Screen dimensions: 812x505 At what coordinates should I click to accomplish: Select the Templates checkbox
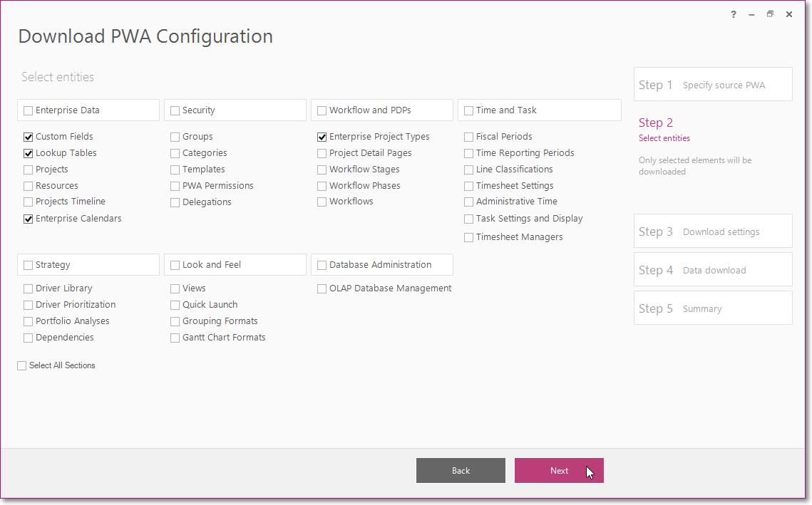pos(175,170)
